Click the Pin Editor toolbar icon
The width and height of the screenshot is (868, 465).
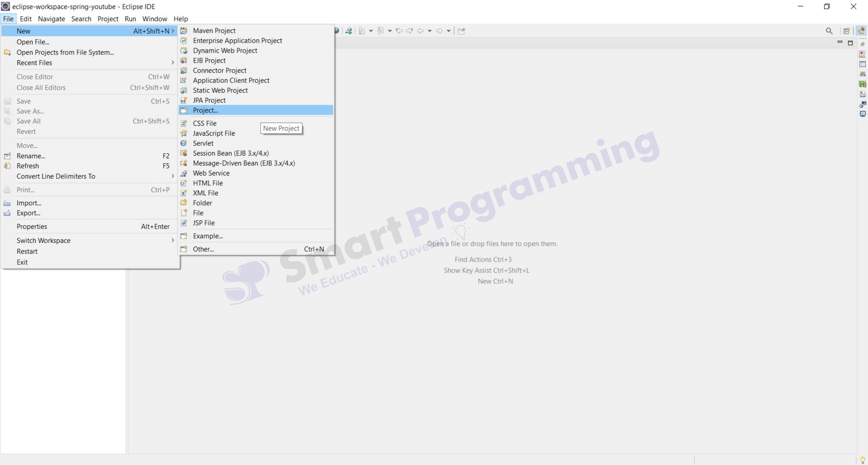[x=461, y=31]
